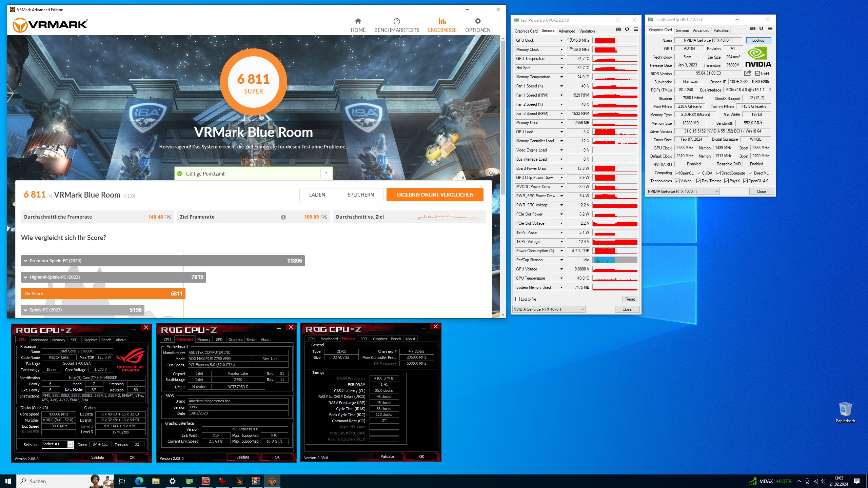Click Reset button in GPU-Z Sensors

pyautogui.click(x=630, y=299)
